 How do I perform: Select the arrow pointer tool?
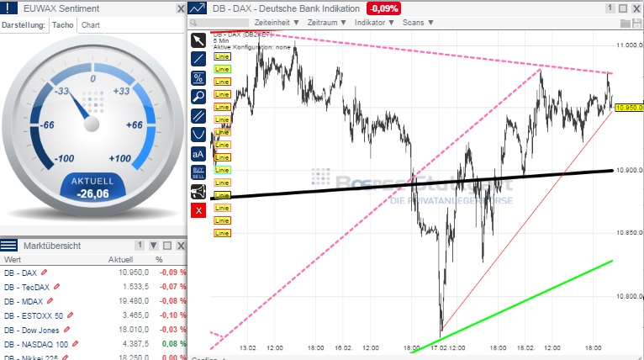198,40
